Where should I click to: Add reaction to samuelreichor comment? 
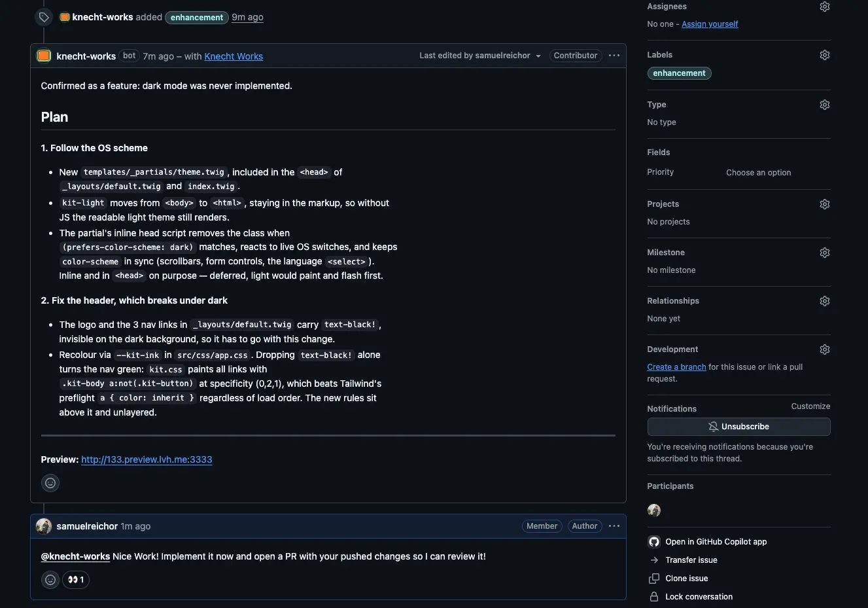[x=50, y=580]
